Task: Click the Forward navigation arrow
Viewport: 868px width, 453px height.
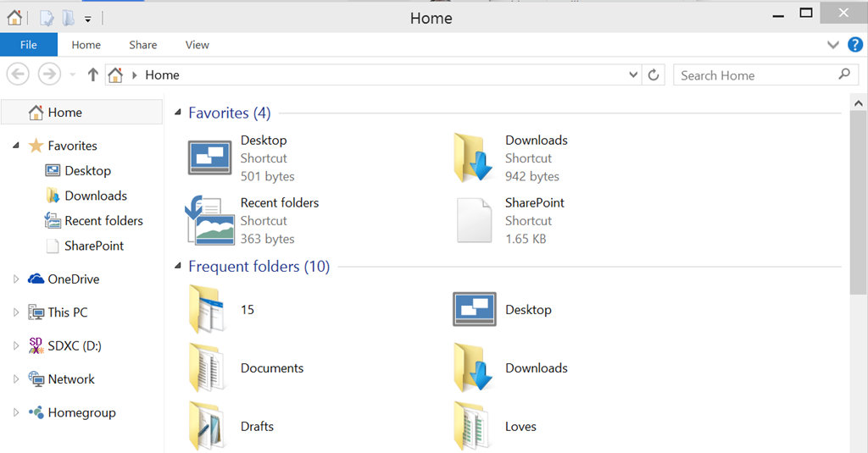Action: click(49, 75)
